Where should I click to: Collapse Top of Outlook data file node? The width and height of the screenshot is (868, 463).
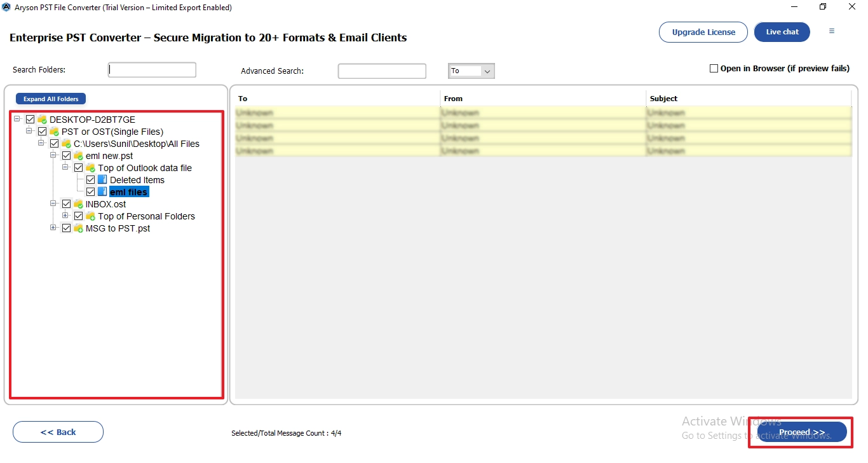pyautogui.click(x=65, y=167)
